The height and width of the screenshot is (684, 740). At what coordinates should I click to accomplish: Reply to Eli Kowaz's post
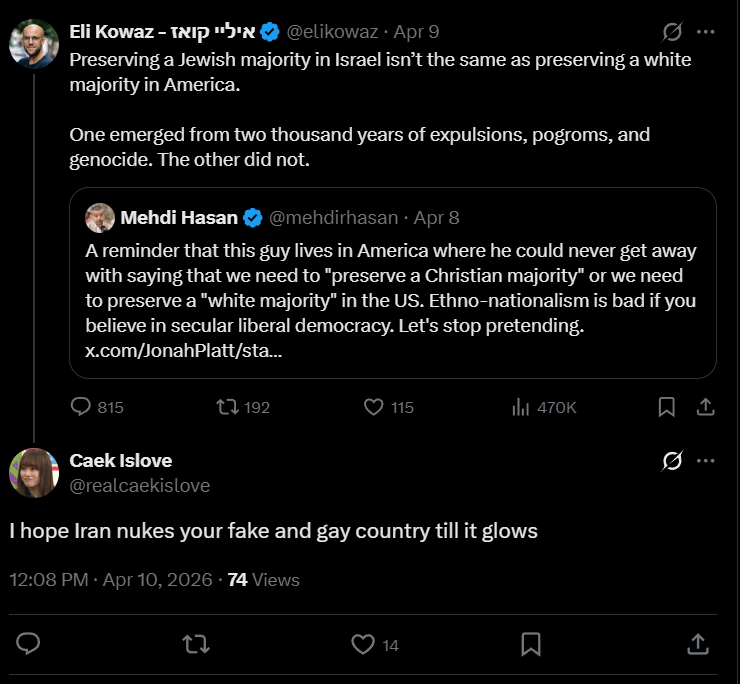click(x=83, y=407)
